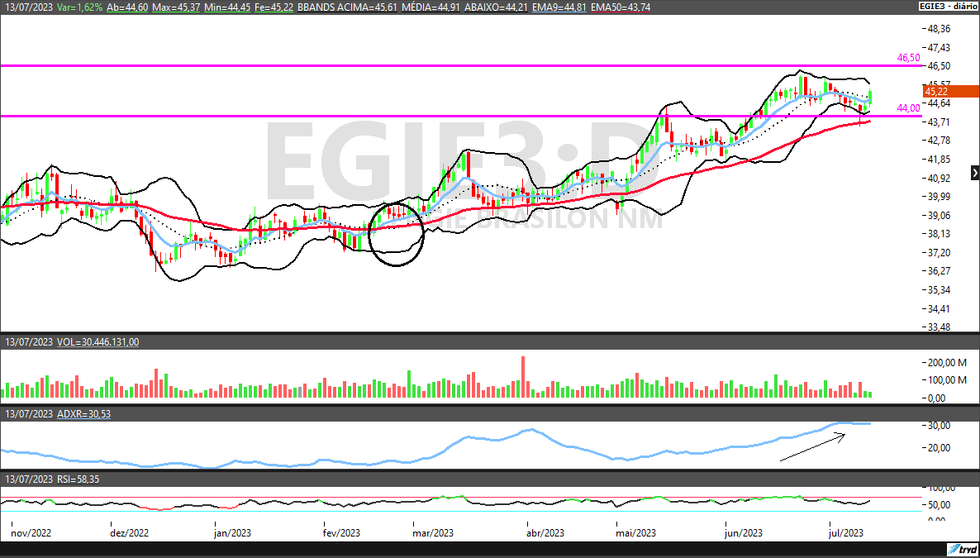980x558 pixels.
Task: Click the black arrow expander on right edge
Action: pos(974,172)
